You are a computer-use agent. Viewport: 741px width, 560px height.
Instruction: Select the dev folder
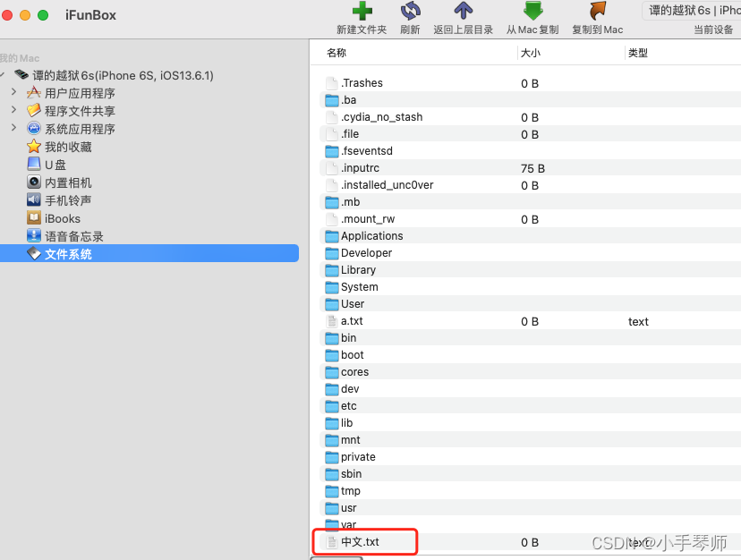(x=350, y=389)
